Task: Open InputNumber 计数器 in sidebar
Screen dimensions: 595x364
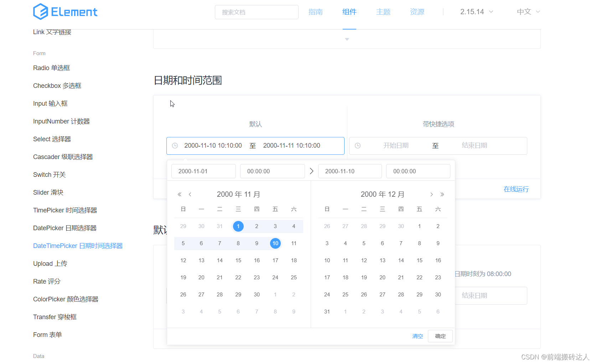Action: (x=61, y=121)
